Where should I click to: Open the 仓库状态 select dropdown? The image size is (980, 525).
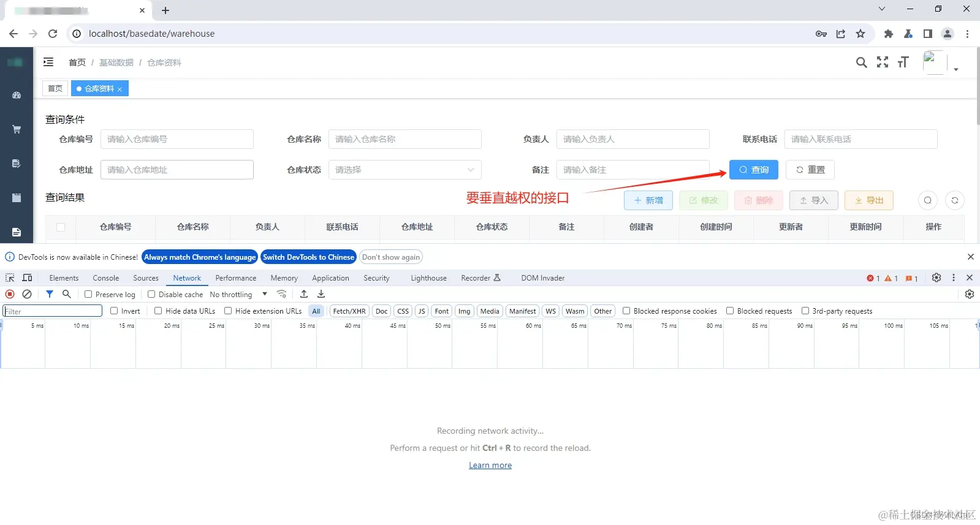point(405,170)
